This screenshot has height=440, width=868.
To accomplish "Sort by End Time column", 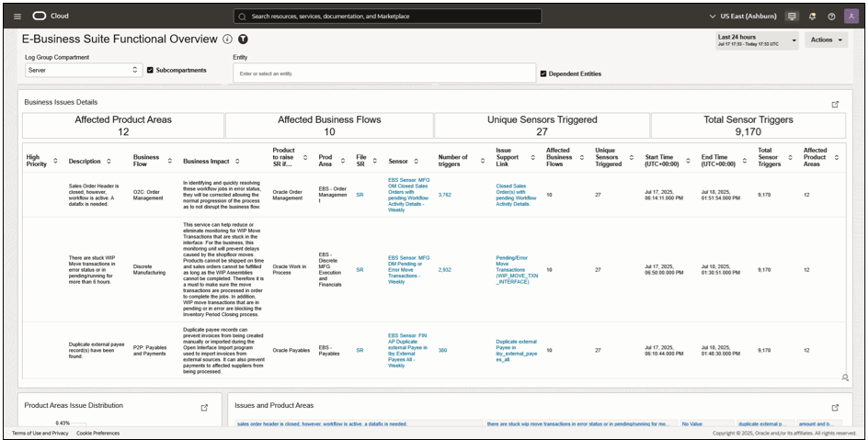I will (x=744, y=161).
